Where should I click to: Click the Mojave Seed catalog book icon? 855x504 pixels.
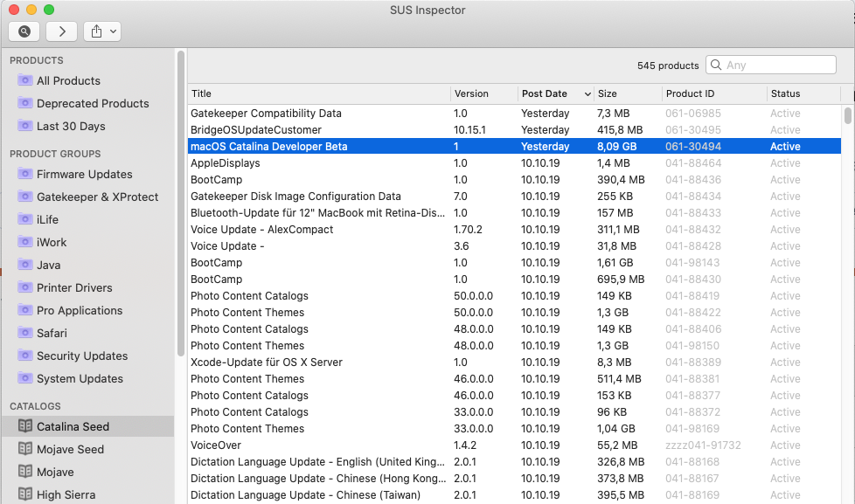(x=25, y=449)
